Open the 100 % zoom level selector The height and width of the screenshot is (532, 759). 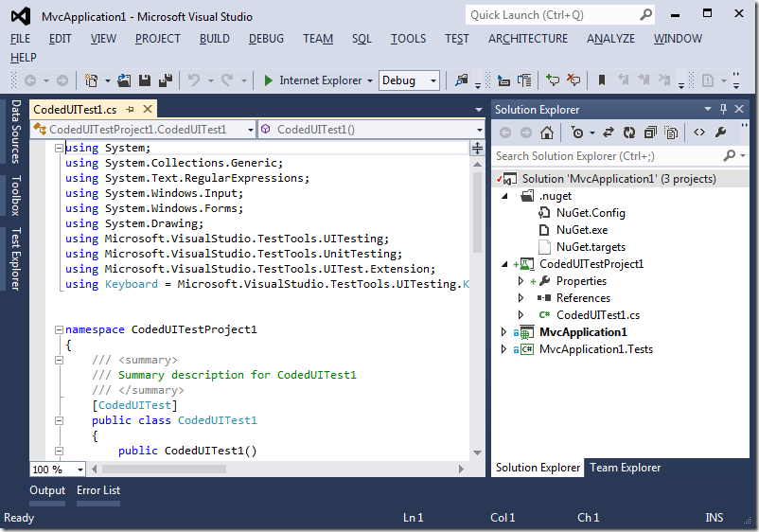click(79, 470)
